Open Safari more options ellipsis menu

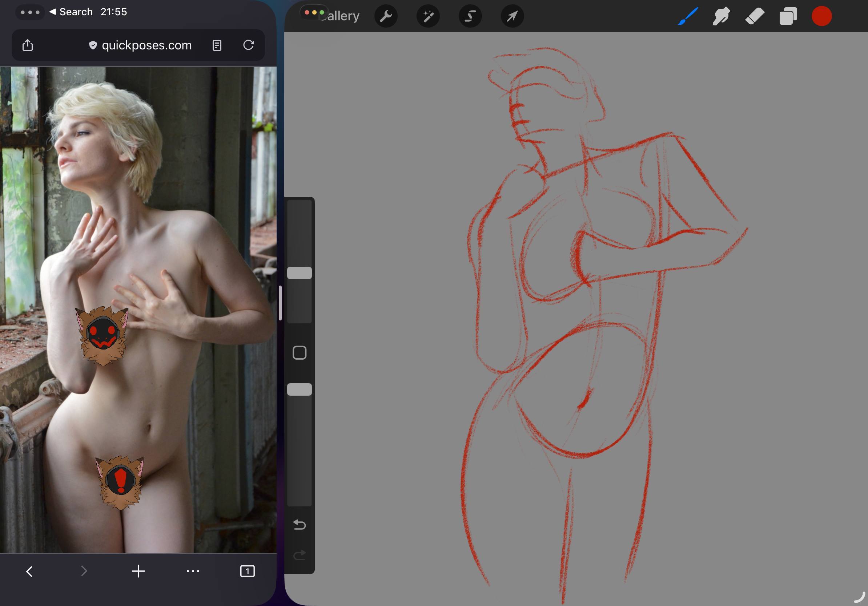(193, 571)
